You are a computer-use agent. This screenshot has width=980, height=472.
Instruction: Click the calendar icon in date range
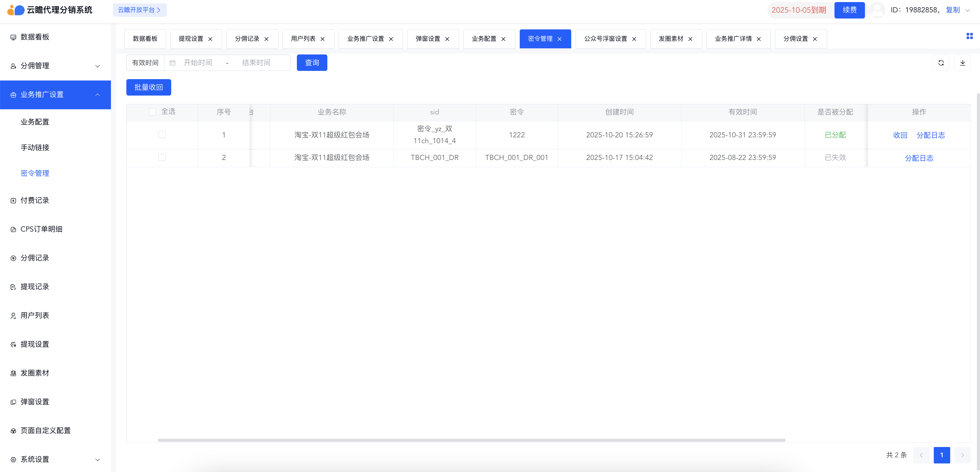coord(172,63)
